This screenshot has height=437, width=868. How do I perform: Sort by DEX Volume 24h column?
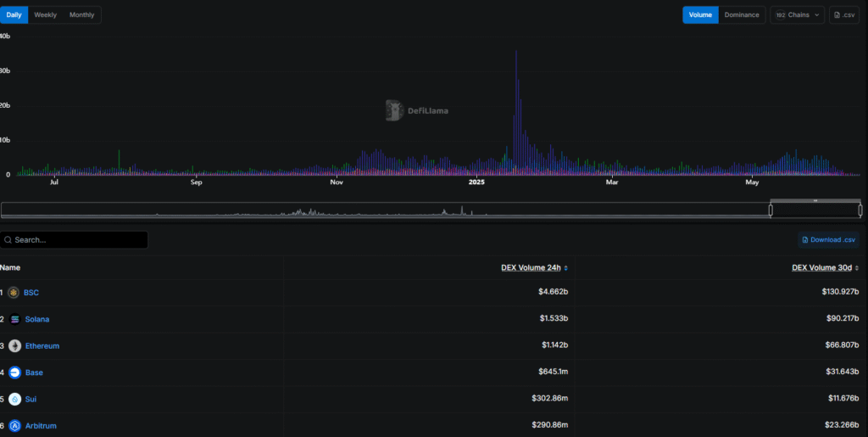pyautogui.click(x=534, y=267)
